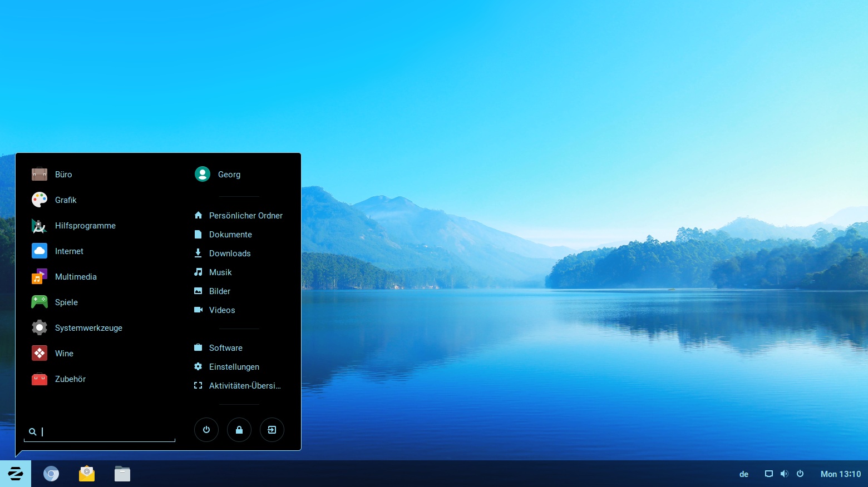Click the Spiele gamepad icon
868x487 pixels.
(40, 302)
